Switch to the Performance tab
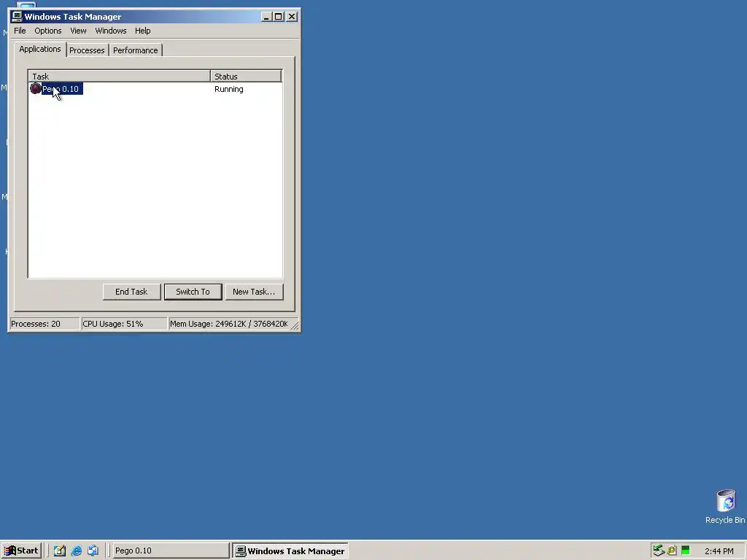The width and height of the screenshot is (747, 560). point(135,50)
